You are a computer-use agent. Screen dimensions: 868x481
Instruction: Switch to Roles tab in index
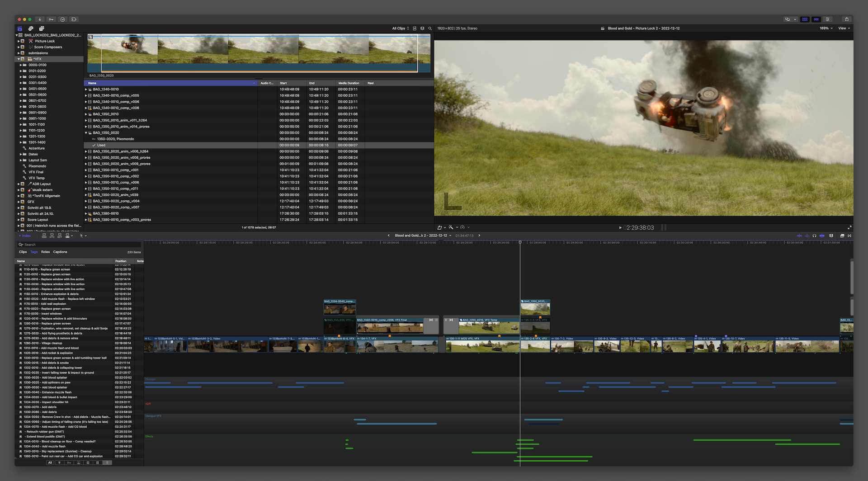click(x=45, y=252)
